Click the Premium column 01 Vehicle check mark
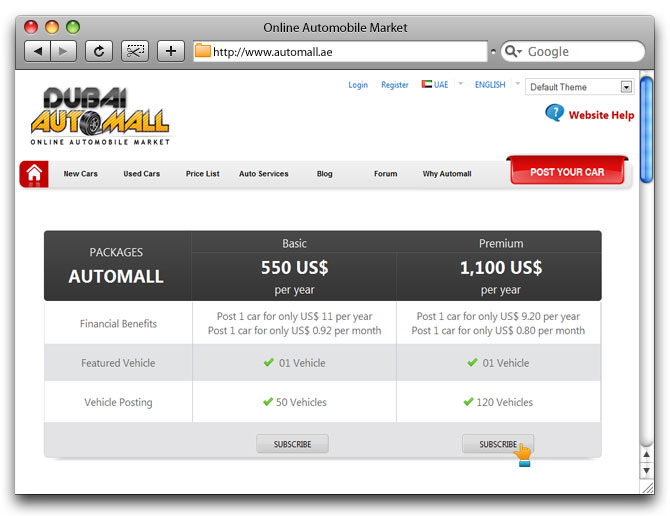Screen dimensions: 670x516 coord(472,362)
